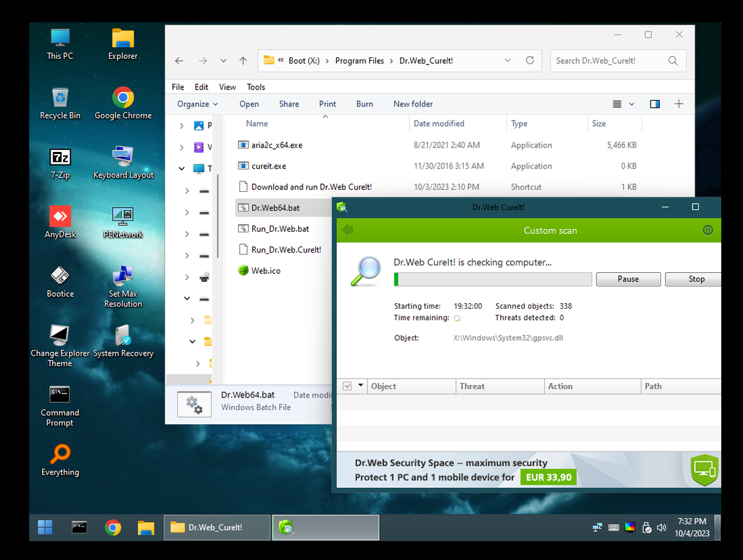743x560 pixels.
Task: Open the View menu
Action: [x=228, y=87]
